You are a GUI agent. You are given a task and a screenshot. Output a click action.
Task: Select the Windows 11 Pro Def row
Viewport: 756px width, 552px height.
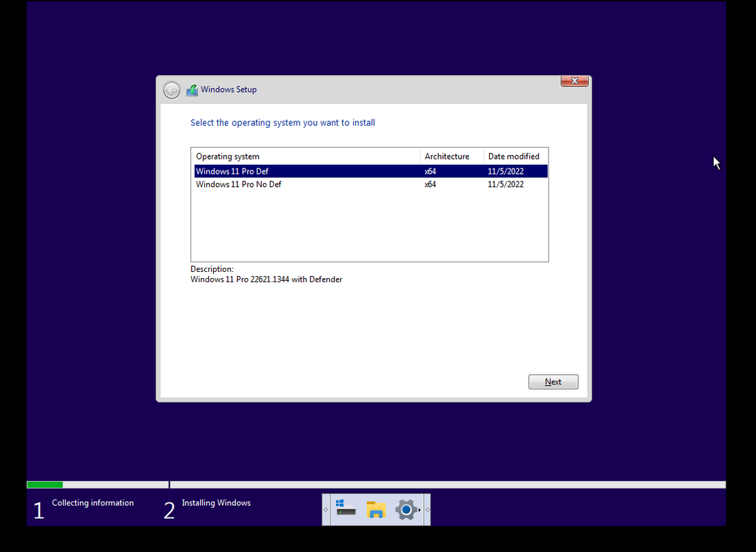371,171
